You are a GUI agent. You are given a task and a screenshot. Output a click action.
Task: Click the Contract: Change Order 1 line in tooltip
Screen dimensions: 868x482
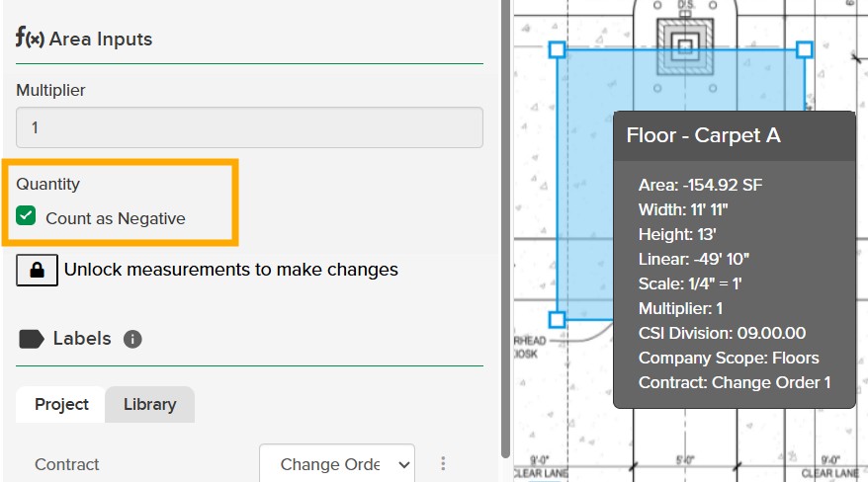[x=734, y=382]
